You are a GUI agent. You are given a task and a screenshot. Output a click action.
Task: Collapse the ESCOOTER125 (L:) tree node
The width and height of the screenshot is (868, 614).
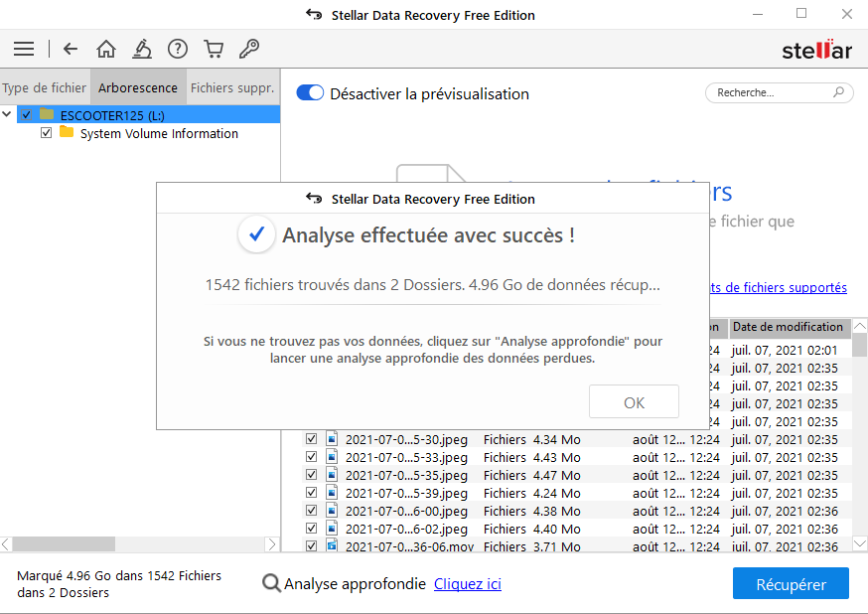[x=8, y=113]
